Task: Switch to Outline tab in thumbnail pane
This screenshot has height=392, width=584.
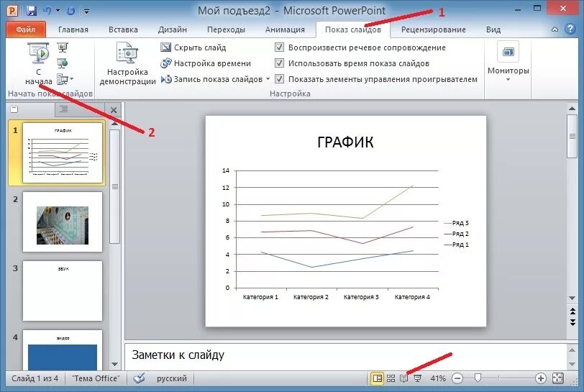Action: tap(64, 109)
